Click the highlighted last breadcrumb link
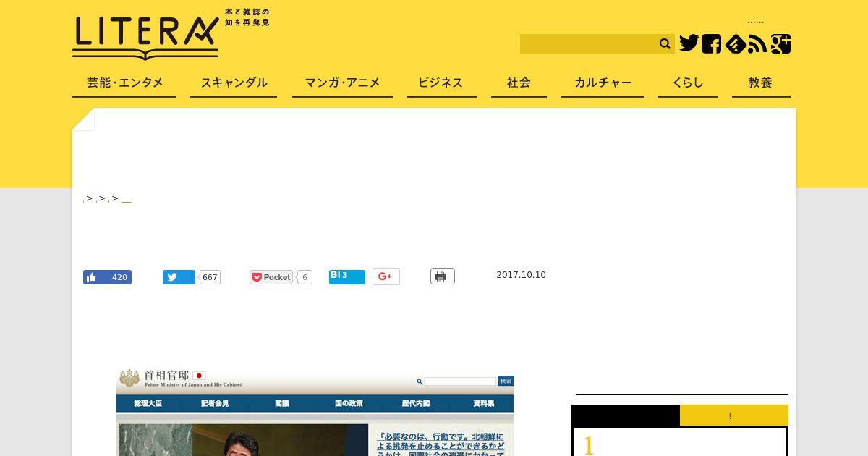 coord(126,199)
